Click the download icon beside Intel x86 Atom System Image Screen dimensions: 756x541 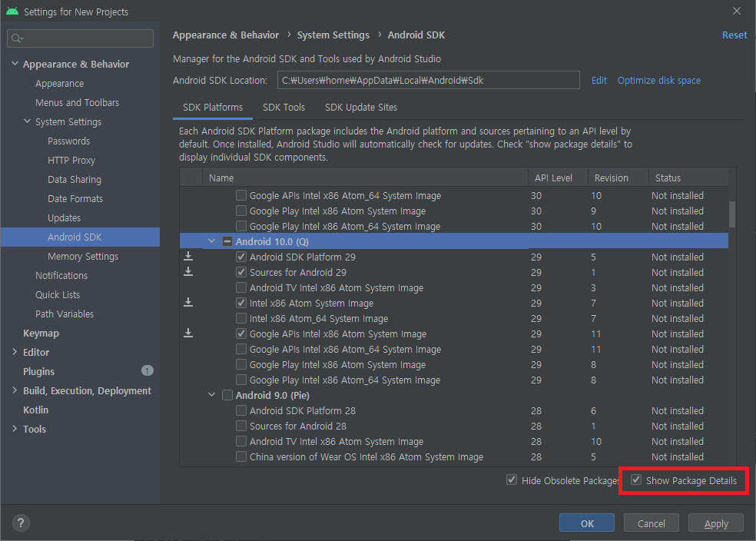coord(188,303)
